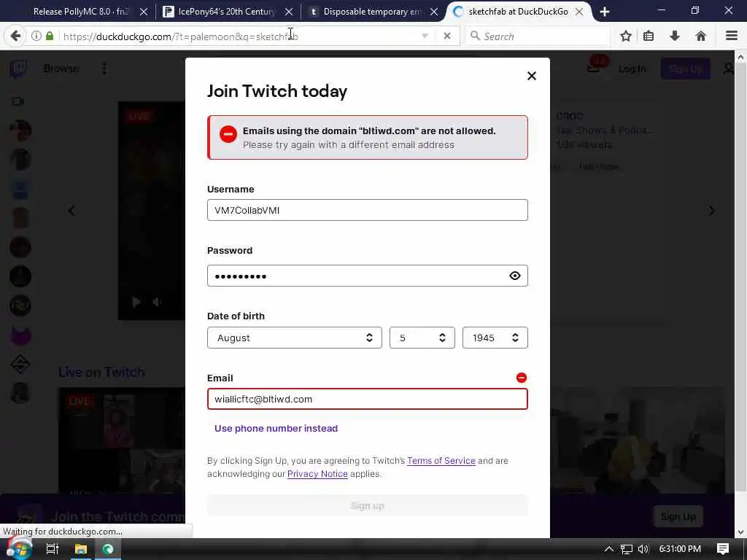Open the downloads arrow icon
This screenshot has width=747, height=560.
click(x=675, y=36)
